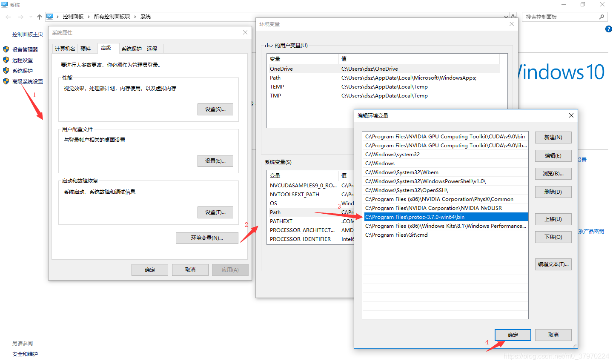Open 安全和维护 link
This screenshot has width=613, height=364.
(25, 354)
